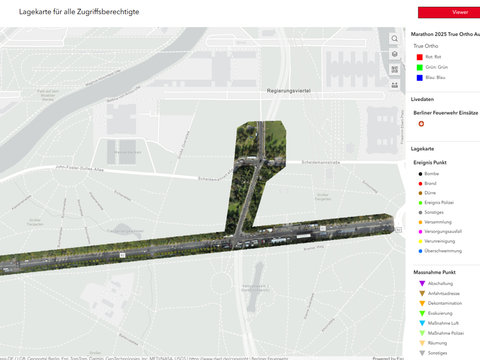Viewport: 480px width, 360px height.
Task: Click the orange Dekontamination triangle symbol
Action: tap(422, 303)
